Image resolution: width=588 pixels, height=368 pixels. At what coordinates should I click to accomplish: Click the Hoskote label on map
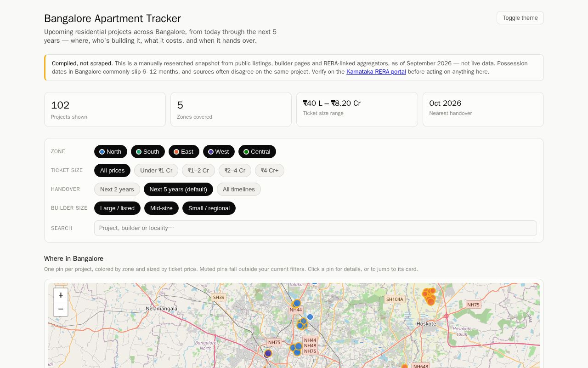click(x=426, y=323)
